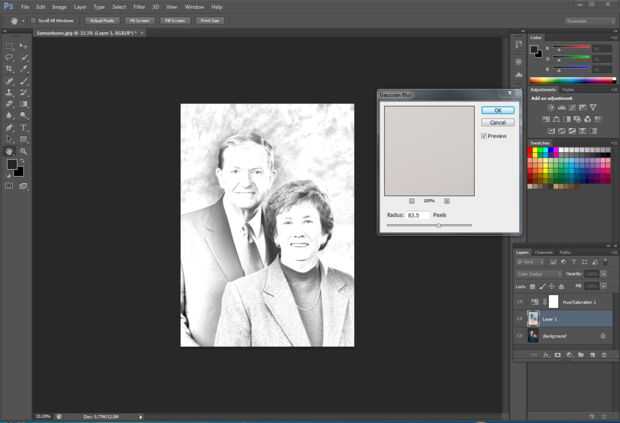
Task: Toggle visibility of Background layer
Action: (x=520, y=336)
